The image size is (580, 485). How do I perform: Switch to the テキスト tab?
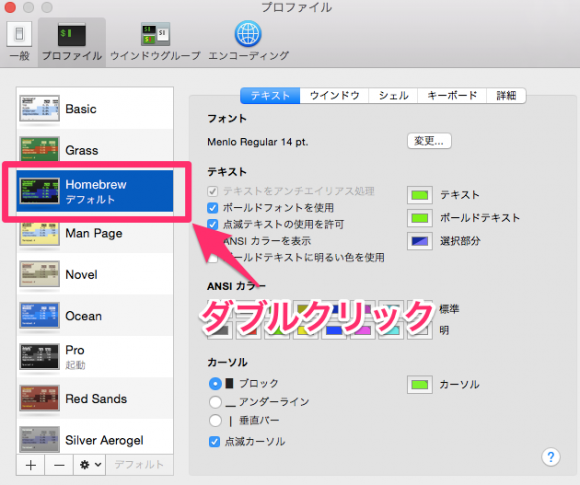click(270, 96)
